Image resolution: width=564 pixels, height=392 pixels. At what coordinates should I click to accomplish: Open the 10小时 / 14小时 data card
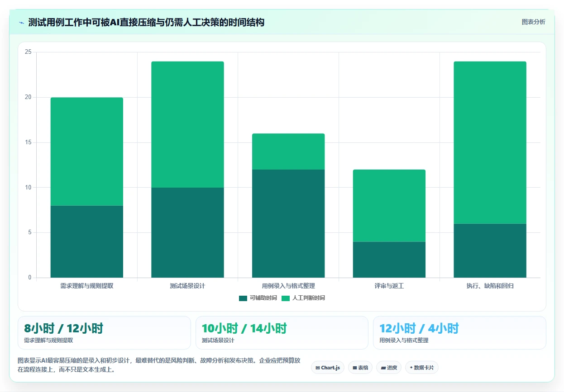point(282,333)
